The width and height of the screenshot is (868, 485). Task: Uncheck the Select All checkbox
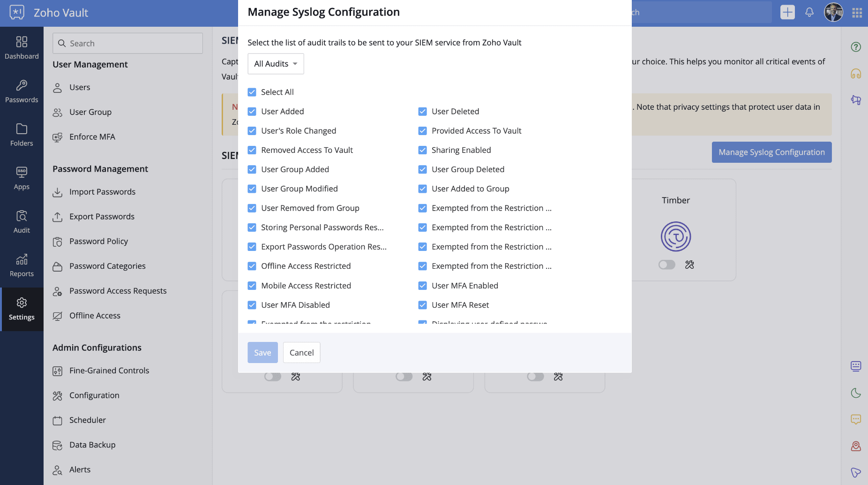coord(252,92)
